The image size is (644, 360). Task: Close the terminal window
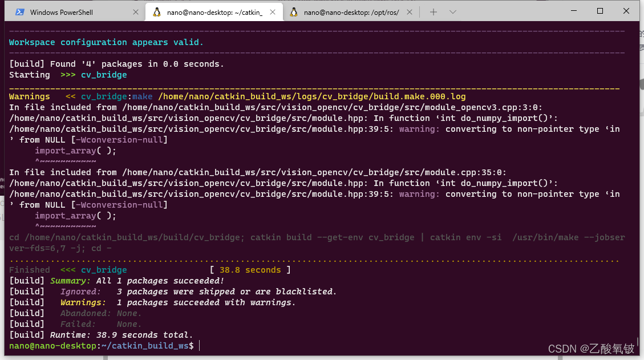coord(626,11)
